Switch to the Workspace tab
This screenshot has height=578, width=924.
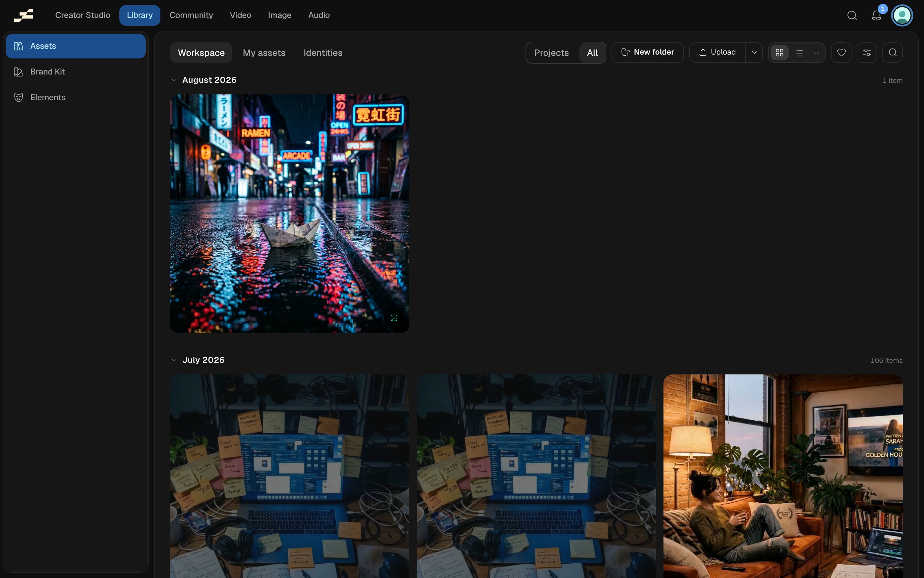(201, 53)
